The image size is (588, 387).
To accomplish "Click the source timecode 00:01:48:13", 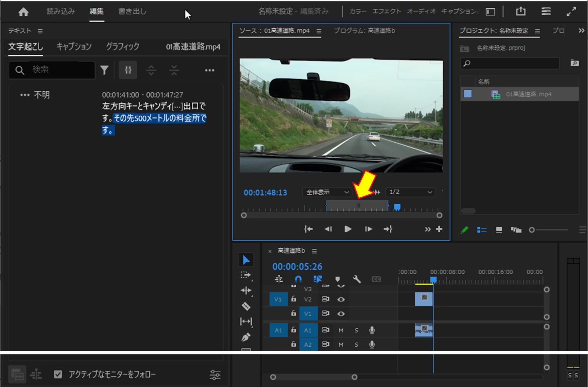I will click(x=266, y=193).
